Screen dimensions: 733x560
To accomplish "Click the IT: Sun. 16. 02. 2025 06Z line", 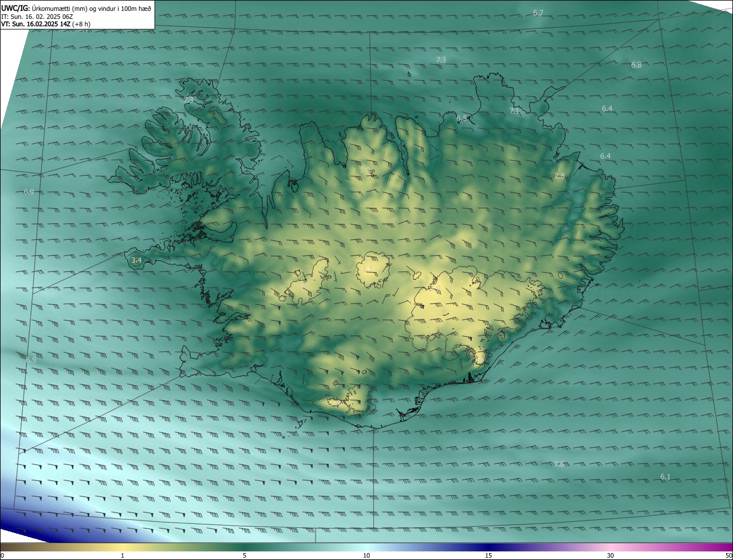I will pos(37,17).
